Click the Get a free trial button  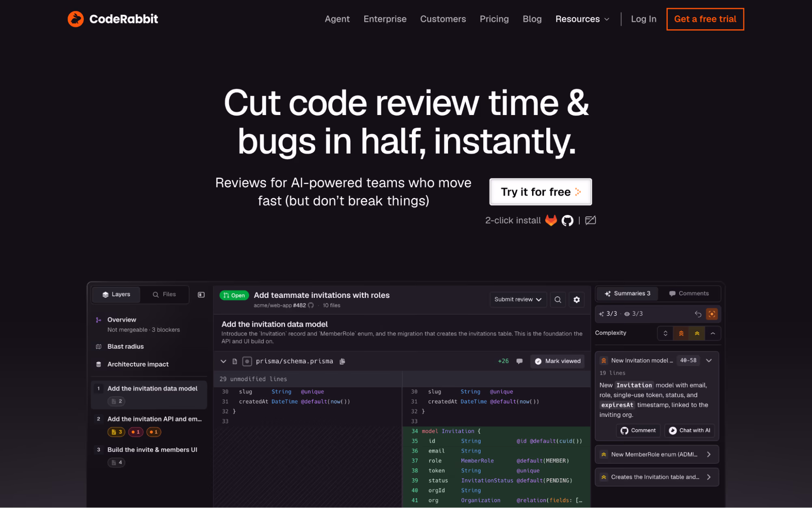[x=705, y=19]
